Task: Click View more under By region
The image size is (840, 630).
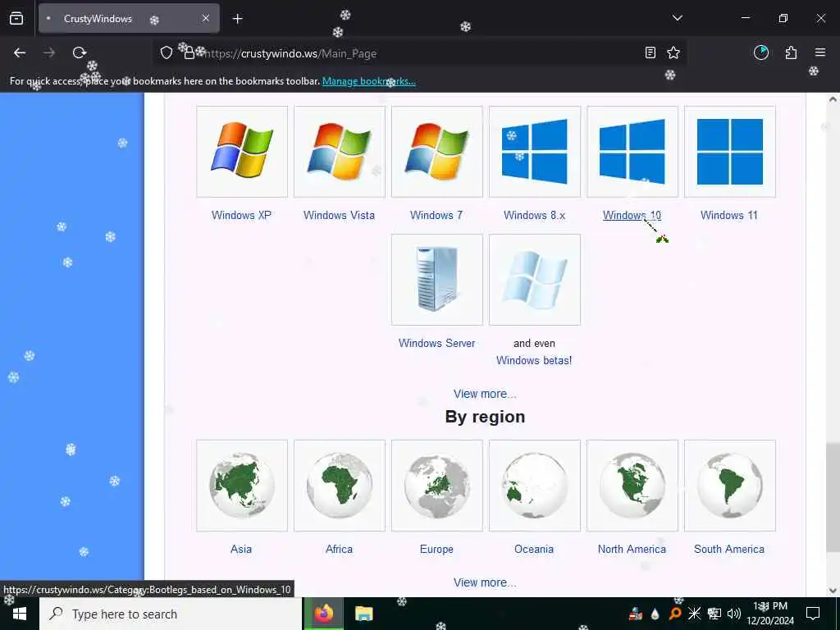Action: (485, 582)
